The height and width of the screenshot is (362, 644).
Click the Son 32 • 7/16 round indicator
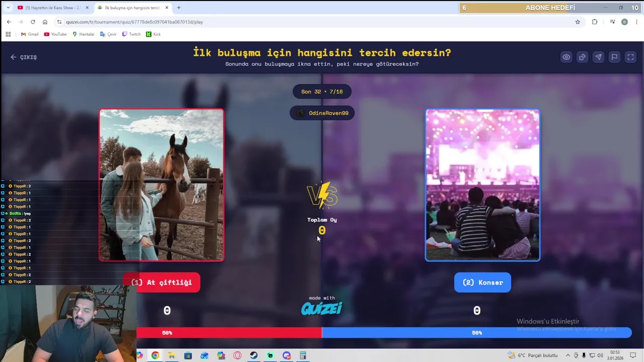coord(322,92)
